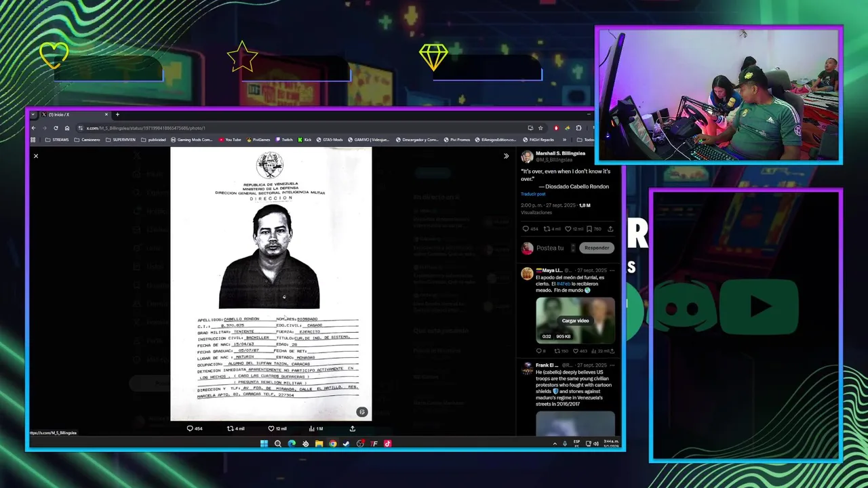Share the post using icon below photo
Image resolution: width=868 pixels, height=488 pixels.
[x=352, y=428]
